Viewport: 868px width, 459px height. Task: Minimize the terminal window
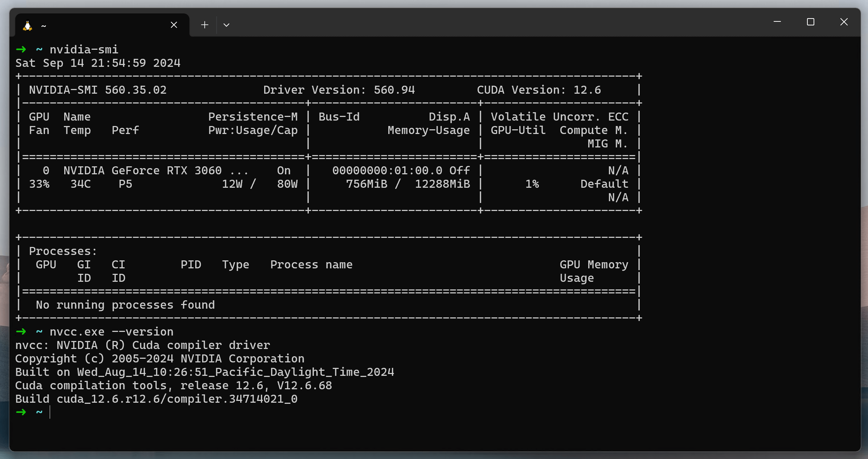777,22
